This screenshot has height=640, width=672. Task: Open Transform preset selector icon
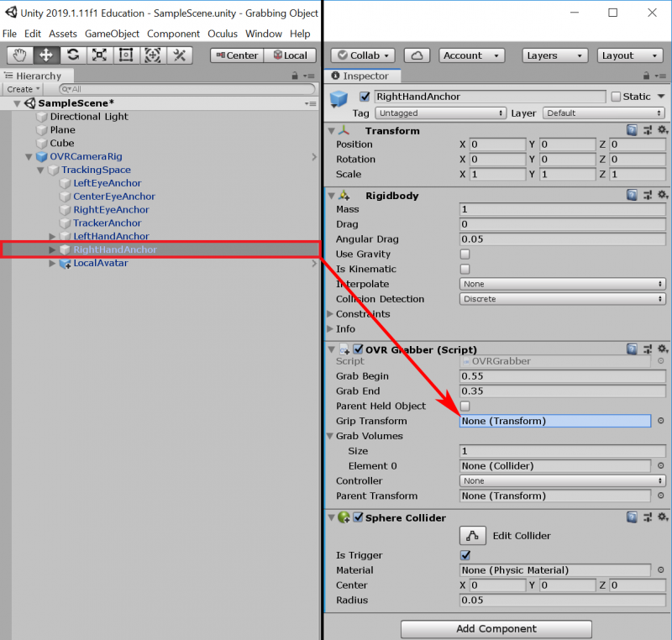[x=648, y=130]
